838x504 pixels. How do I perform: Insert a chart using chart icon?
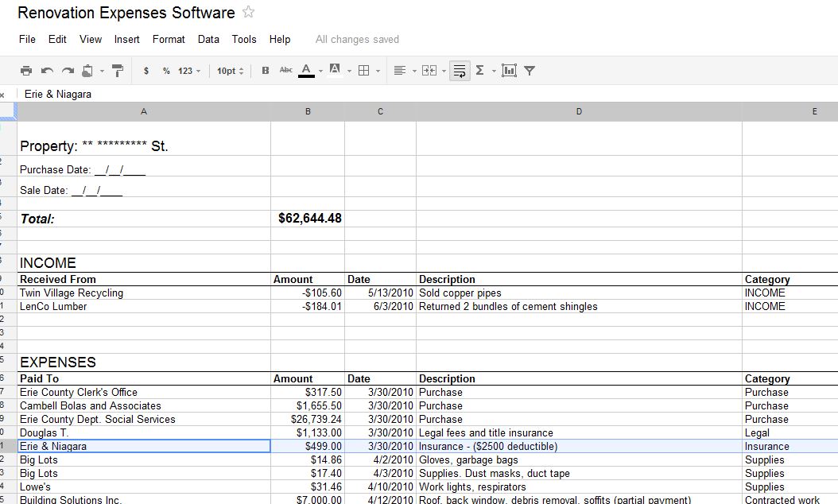click(509, 71)
